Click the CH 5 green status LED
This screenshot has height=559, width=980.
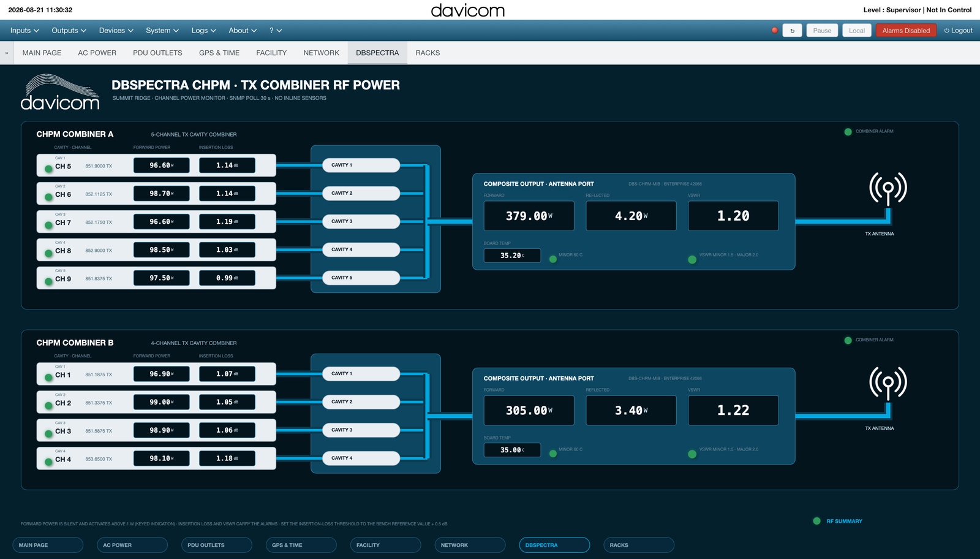pyautogui.click(x=48, y=169)
